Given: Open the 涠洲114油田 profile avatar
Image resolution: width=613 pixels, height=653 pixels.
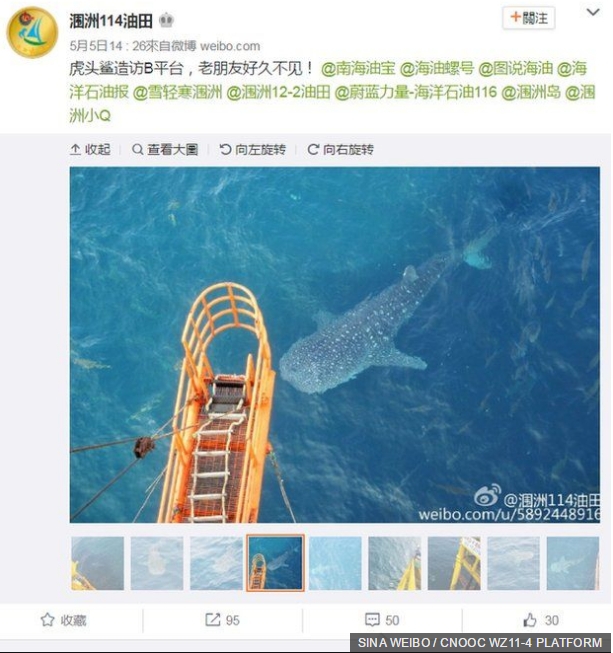Looking at the screenshot, I should (x=32, y=32).
